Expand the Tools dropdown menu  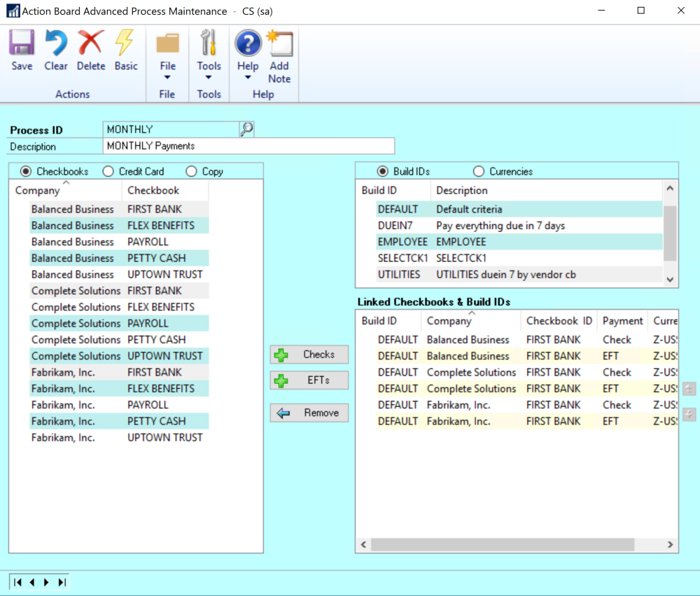(209, 67)
